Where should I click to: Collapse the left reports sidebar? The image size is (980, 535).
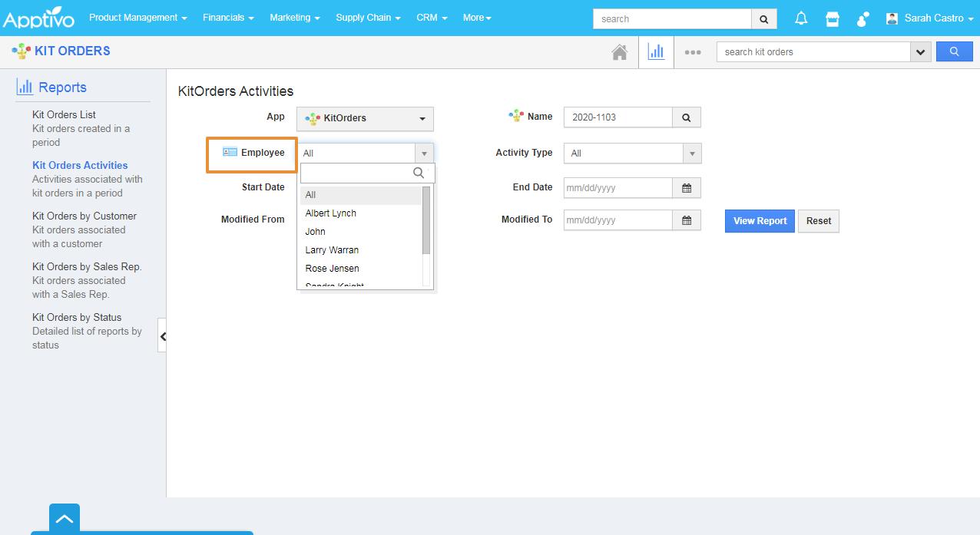tap(162, 336)
